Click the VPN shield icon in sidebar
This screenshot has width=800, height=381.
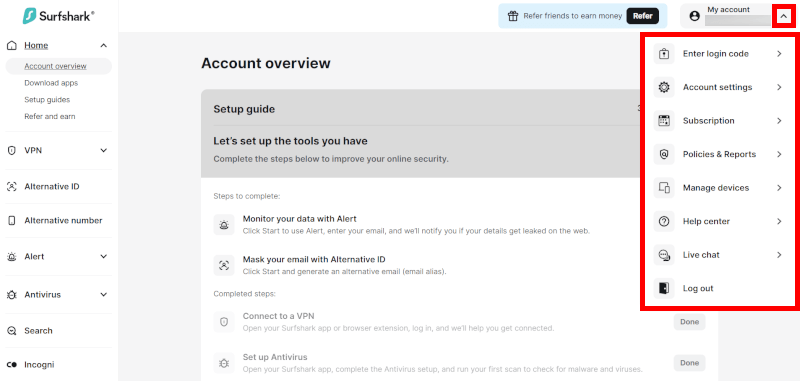pyautogui.click(x=12, y=150)
